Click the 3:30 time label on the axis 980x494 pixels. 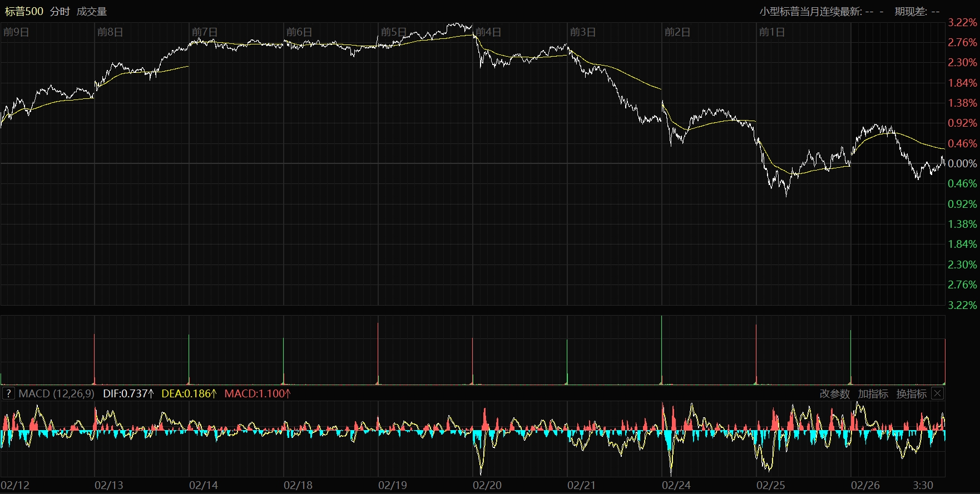point(923,485)
